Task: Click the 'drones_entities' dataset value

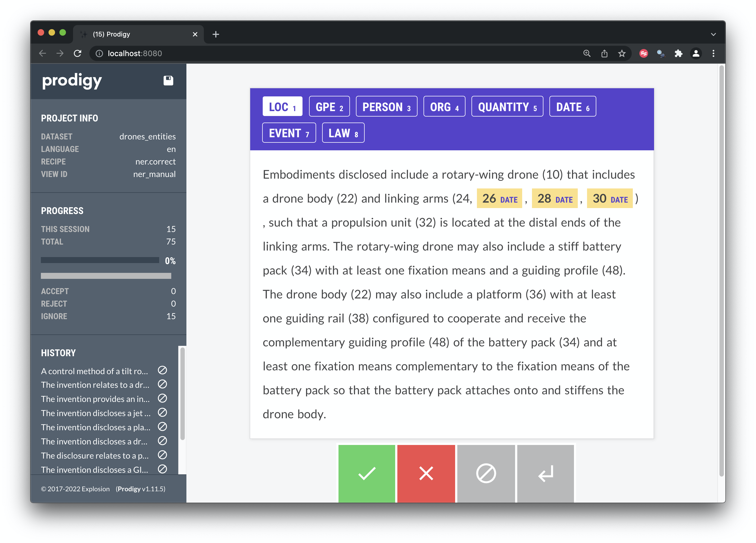Action: coord(147,137)
